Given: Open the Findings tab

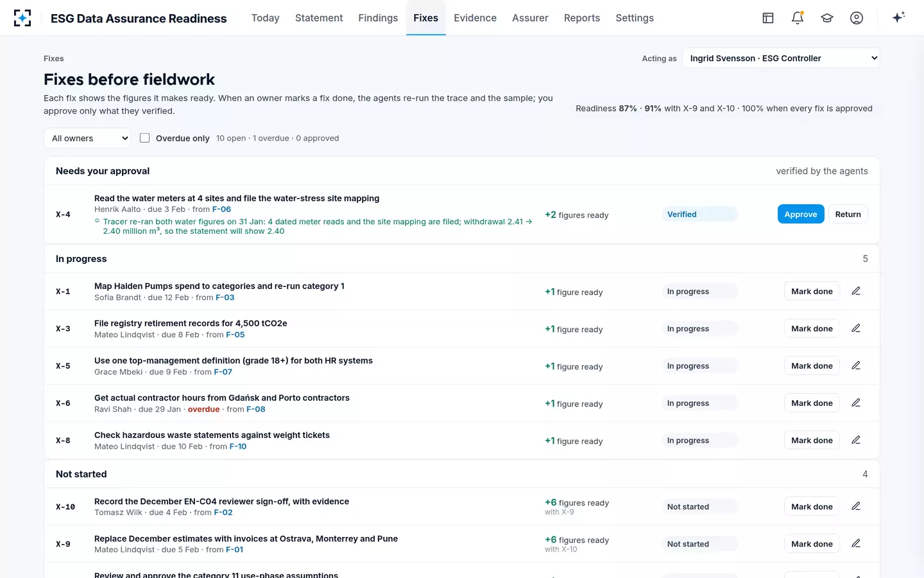Looking at the screenshot, I should (x=378, y=18).
